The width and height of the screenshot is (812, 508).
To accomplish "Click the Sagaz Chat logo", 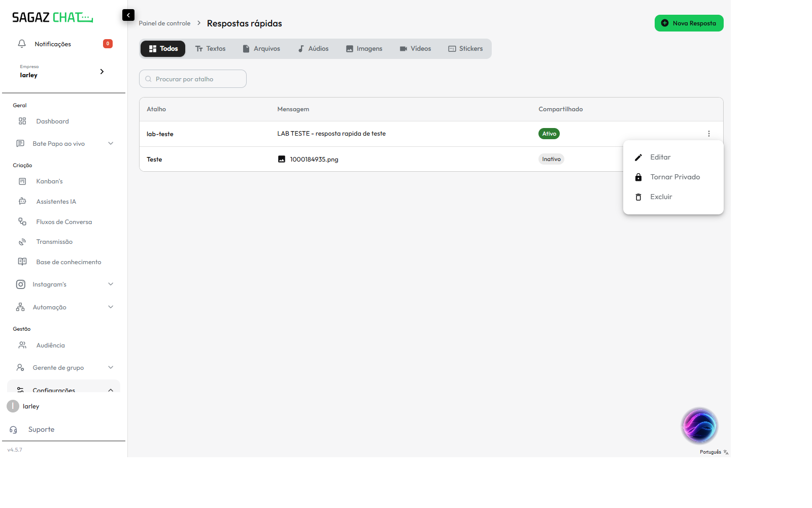I will coord(53,18).
